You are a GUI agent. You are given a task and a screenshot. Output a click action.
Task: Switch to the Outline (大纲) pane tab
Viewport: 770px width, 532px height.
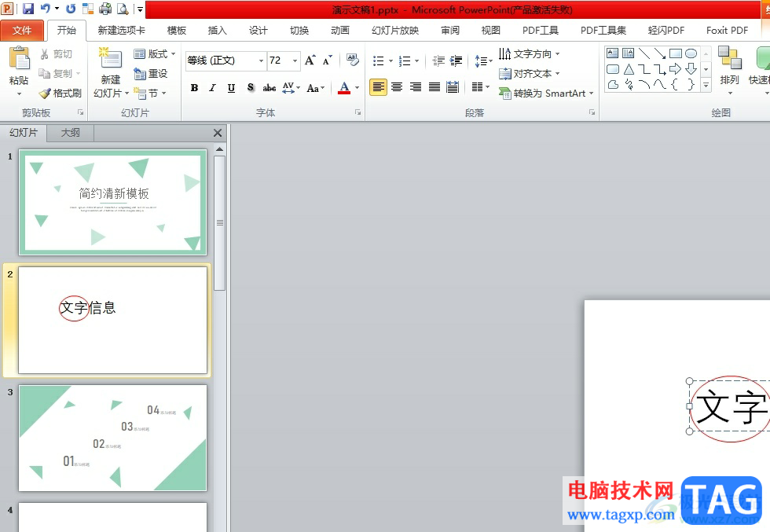coord(70,133)
